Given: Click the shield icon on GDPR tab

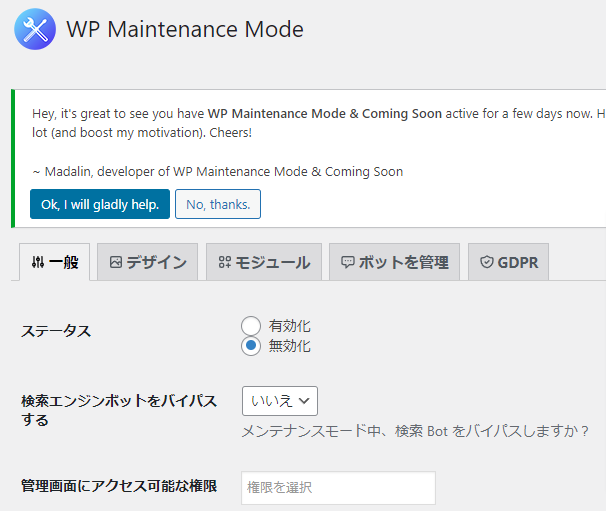Looking at the screenshot, I should click(x=487, y=263).
